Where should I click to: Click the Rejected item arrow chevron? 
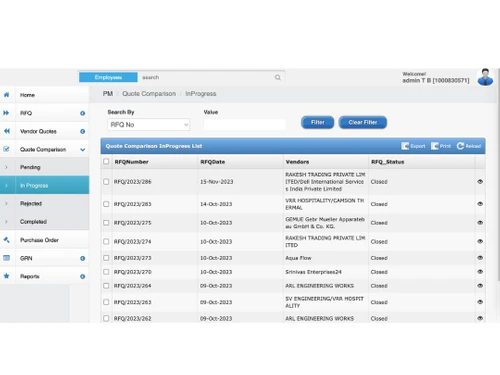click(x=6, y=203)
